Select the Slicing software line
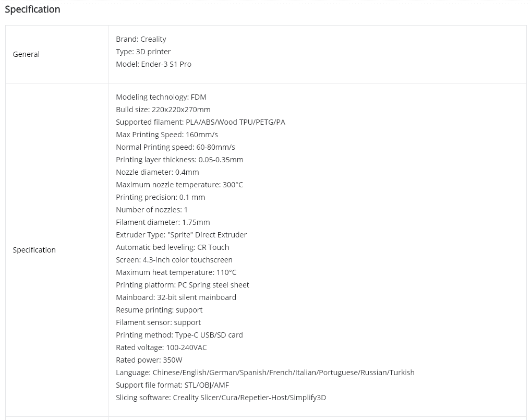This screenshot has height=420, width=531. [221, 398]
